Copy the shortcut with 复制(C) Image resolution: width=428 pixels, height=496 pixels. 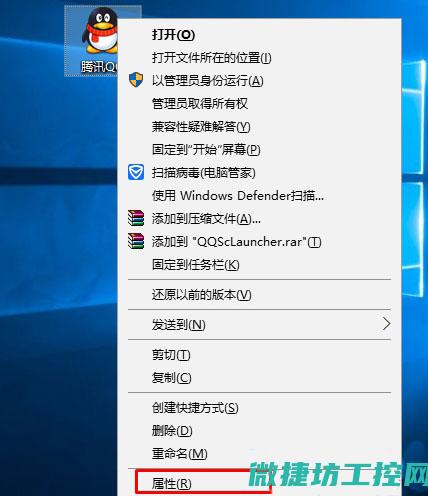pyautogui.click(x=172, y=378)
